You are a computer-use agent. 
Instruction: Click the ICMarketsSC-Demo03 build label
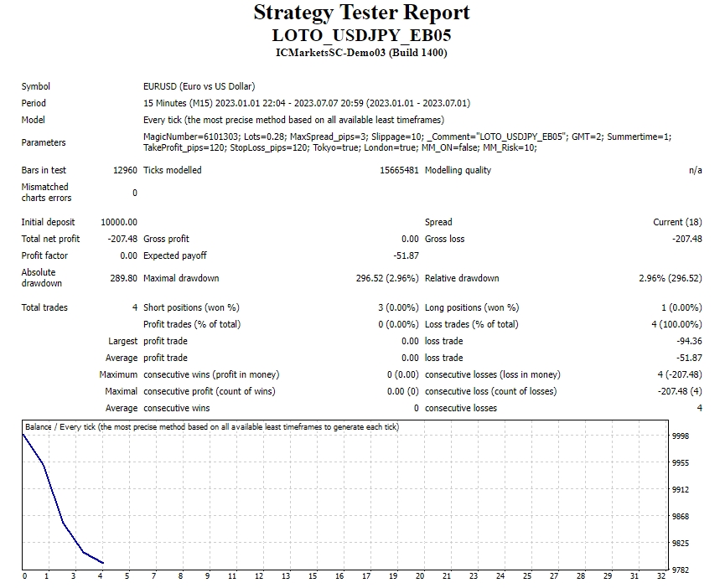click(362, 52)
